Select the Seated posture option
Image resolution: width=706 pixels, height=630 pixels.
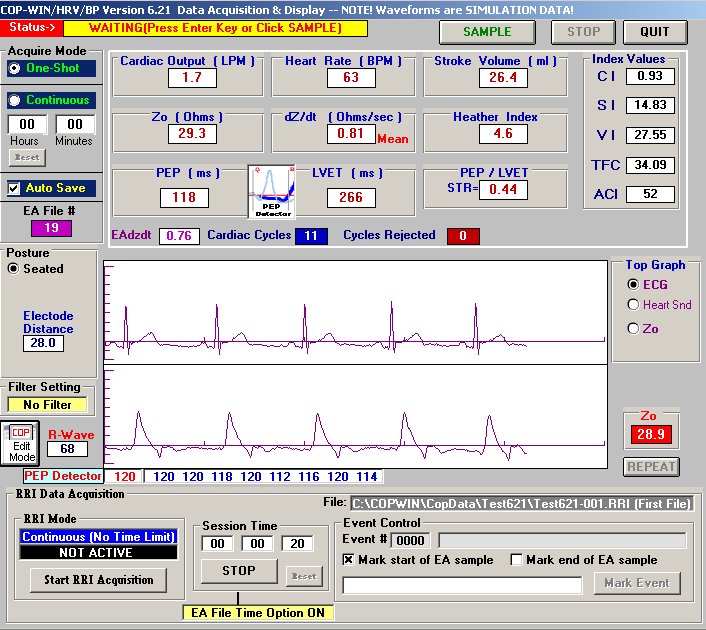[x=14, y=269]
